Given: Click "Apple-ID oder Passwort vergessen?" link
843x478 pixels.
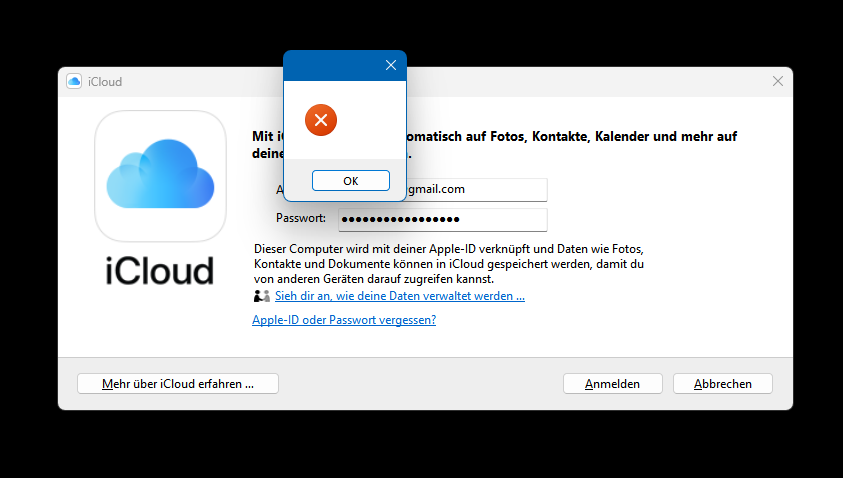Looking at the screenshot, I should click(344, 320).
